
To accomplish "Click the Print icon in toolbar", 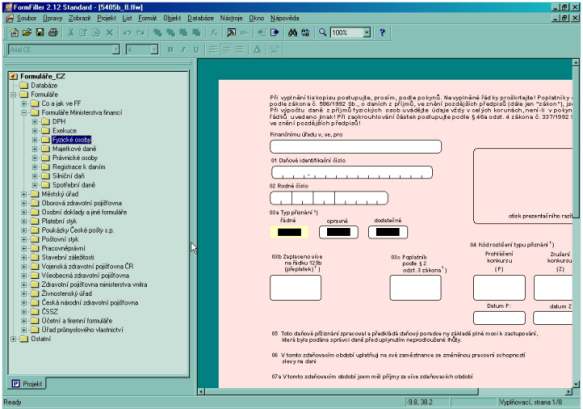I will pyautogui.click(x=53, y=33).
